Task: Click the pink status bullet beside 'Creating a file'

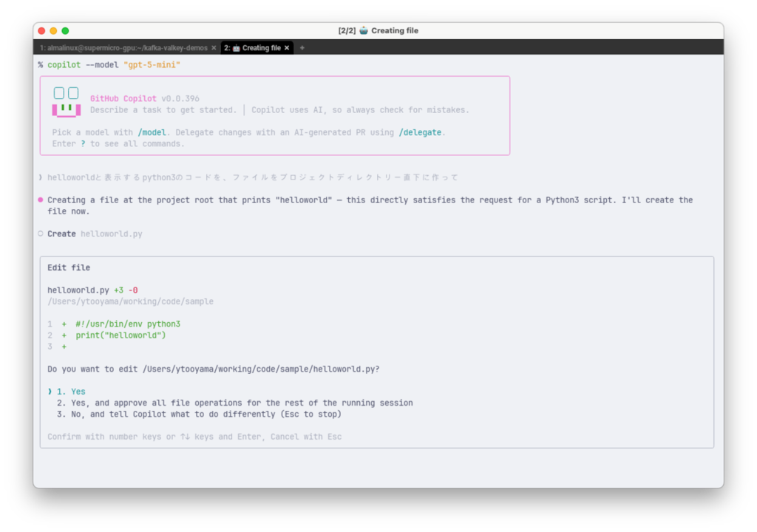Action: pos(41,199)
